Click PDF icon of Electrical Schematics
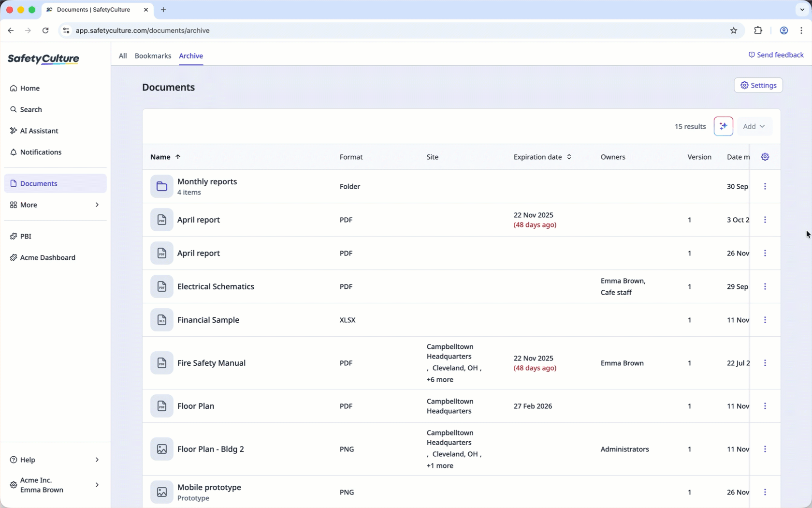 pyautogui.click(x=162, y=286)
